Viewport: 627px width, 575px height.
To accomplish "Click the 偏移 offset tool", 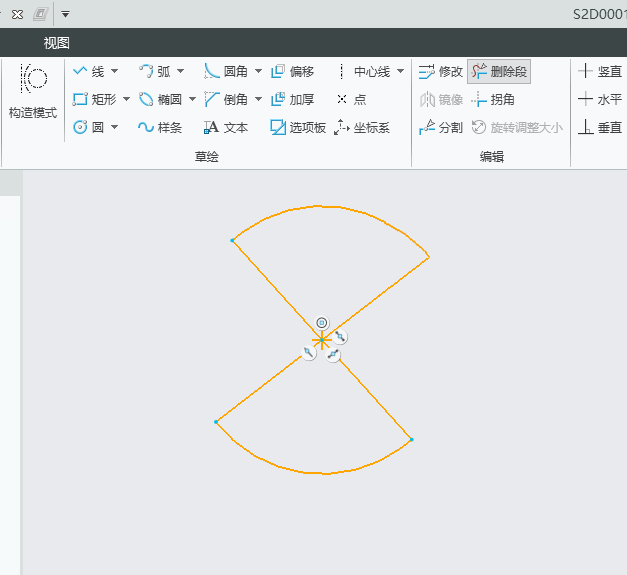I will (x=292, y=72).
